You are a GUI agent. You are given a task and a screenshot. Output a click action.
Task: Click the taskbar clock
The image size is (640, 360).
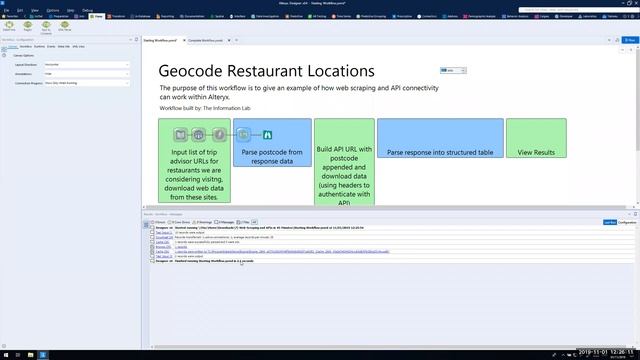(x=618, y=355)
